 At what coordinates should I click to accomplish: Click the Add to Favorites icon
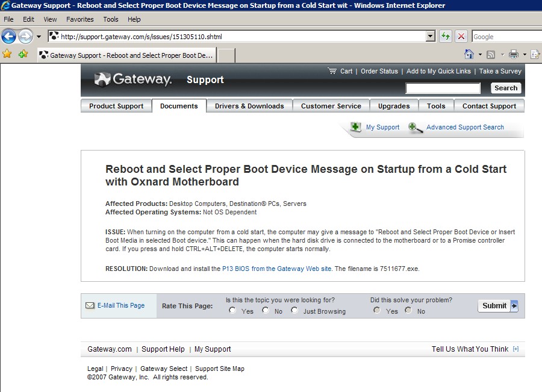(23, 54)
